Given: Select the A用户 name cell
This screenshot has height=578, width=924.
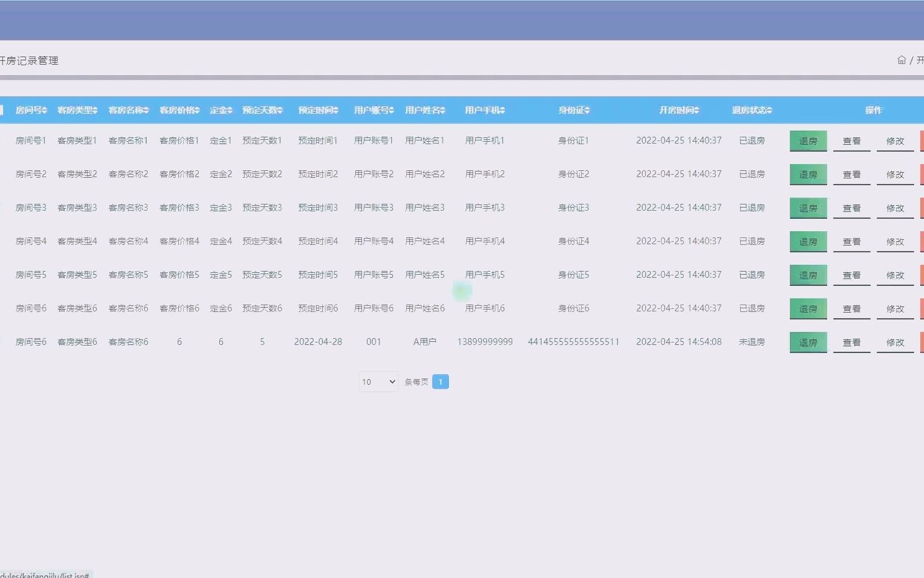Looking at the screenshot, I should (425, 342).
